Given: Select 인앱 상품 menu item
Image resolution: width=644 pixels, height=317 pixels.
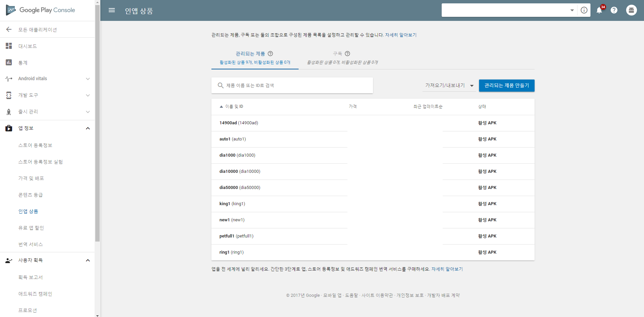Looking at the screenshot, I should tap(28, 211).
